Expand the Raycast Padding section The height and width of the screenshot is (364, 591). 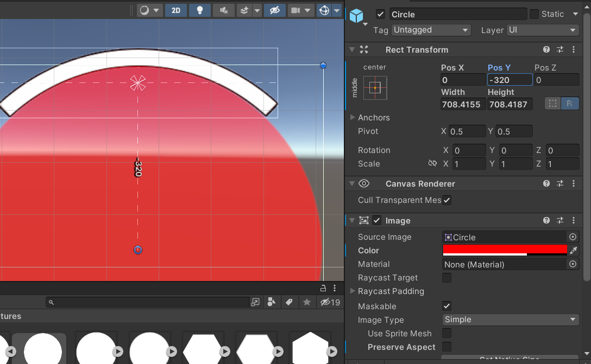click(352, 291)
